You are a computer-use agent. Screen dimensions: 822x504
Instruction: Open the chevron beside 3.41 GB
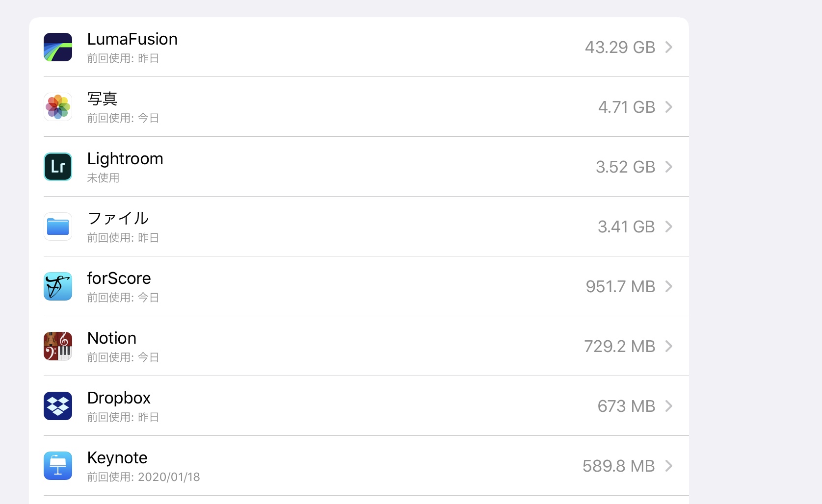click(668, 227)
